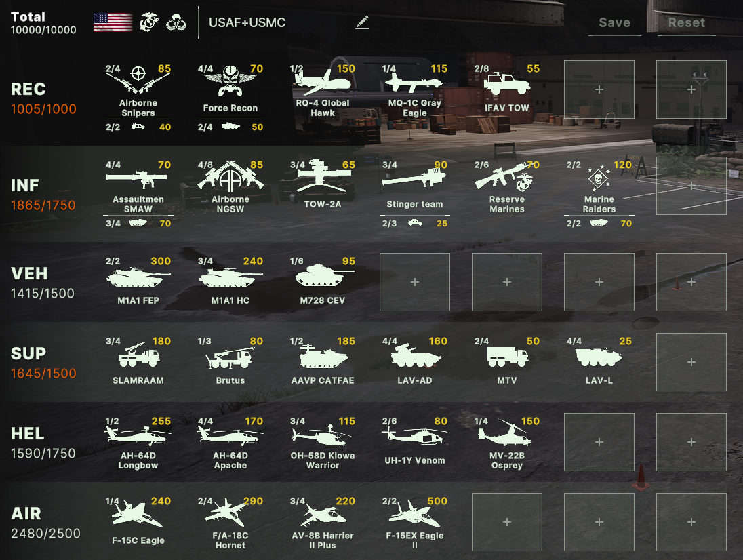The image size is (743, 560).
Task: Select the F-15EX Eagle II jet icon
Action: [414, 515]
